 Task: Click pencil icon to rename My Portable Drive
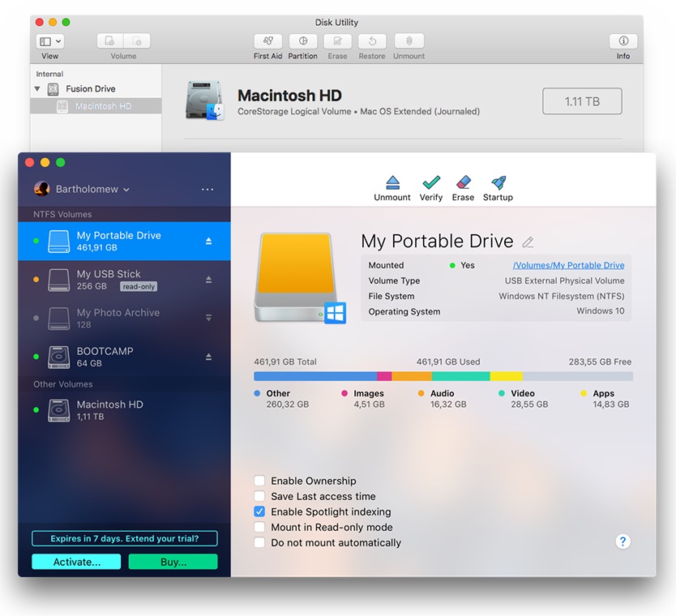(528, 242)
